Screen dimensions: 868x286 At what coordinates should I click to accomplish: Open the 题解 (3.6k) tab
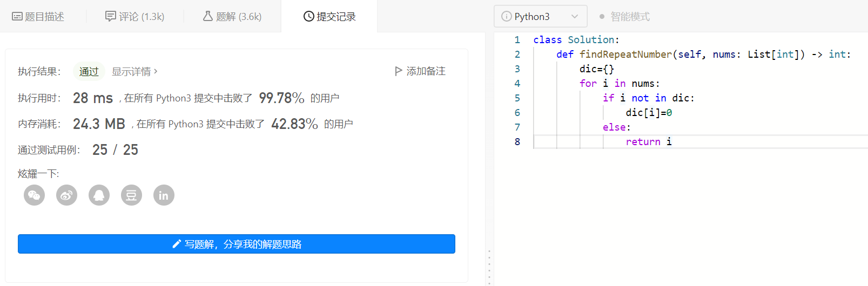232,17
